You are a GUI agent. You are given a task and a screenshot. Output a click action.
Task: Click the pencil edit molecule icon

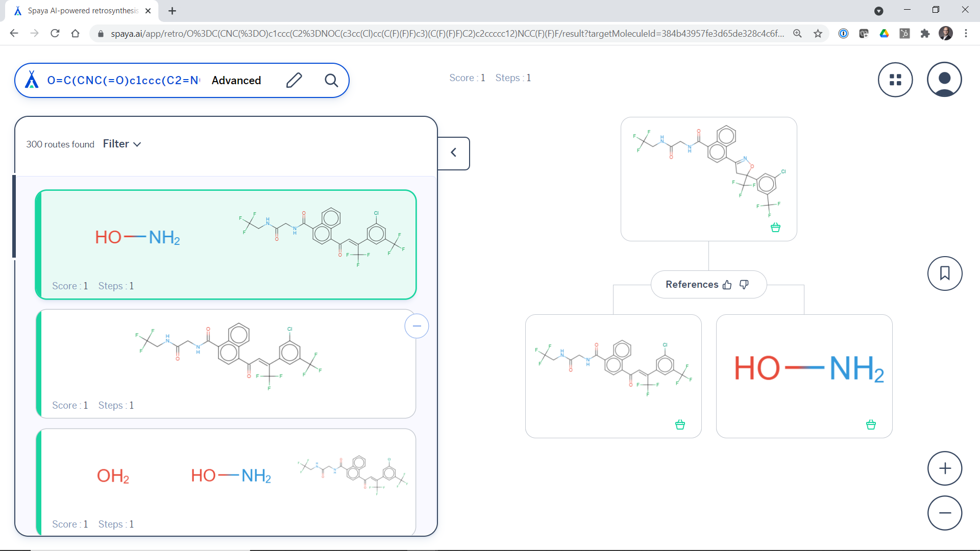pos(294,80)
